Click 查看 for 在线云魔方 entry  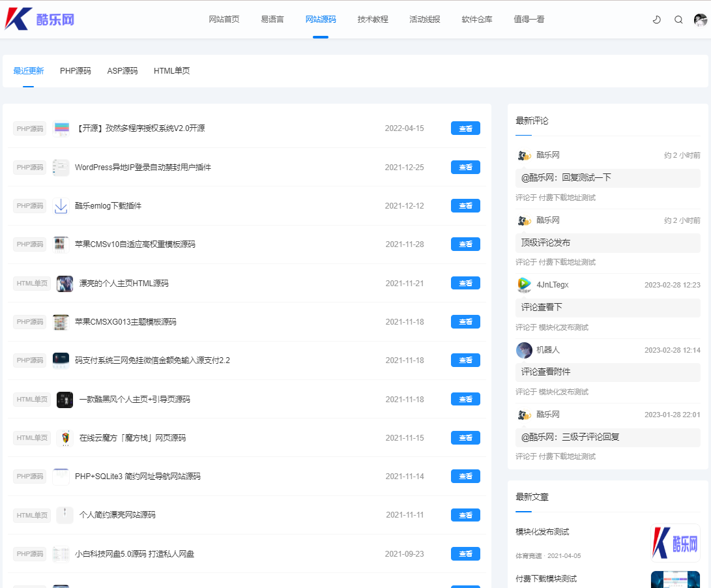[466, 438]
